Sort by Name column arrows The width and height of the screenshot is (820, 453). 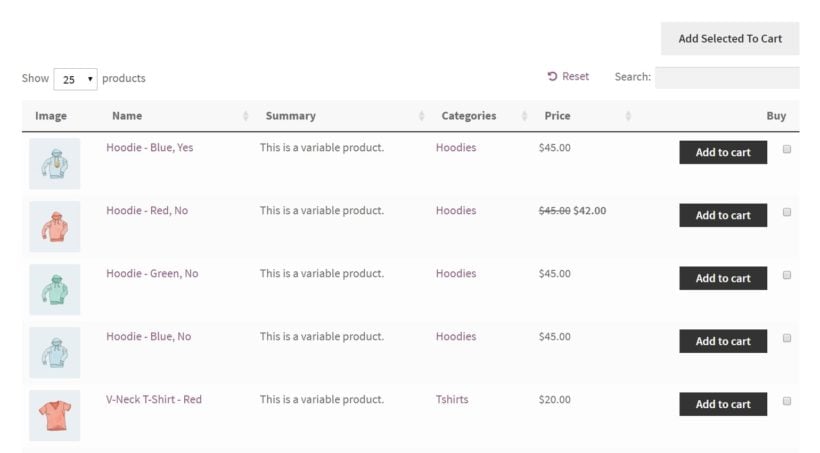tap(246, 116)
